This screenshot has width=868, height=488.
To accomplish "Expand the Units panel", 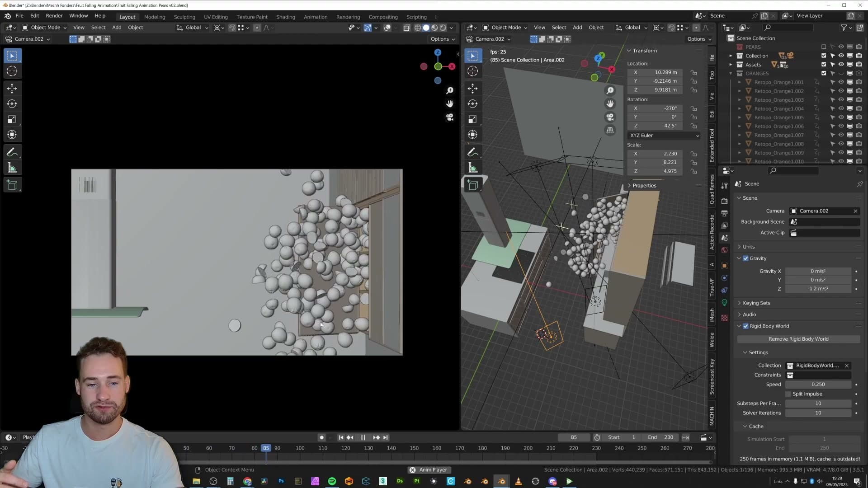I will [749, 247].
